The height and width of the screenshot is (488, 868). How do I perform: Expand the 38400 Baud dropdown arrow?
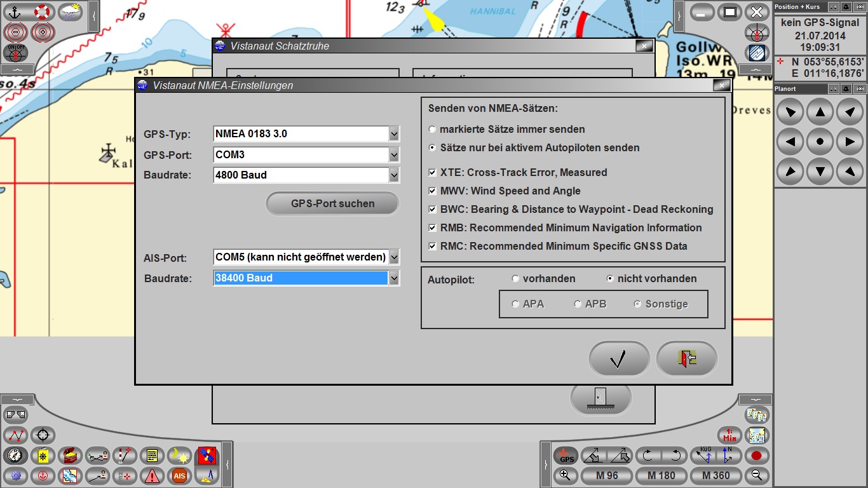coord(394,278)
